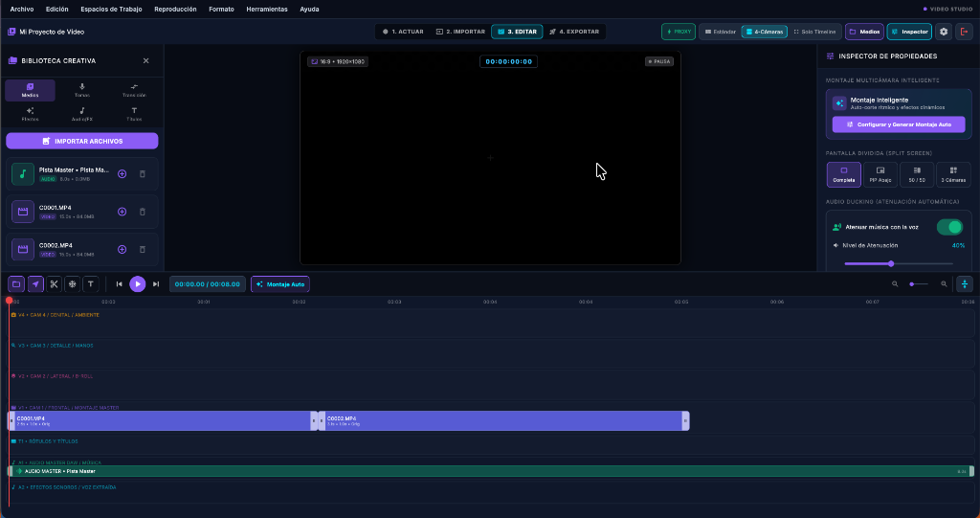Select step 3. Editar
This screenshot has width=980, height=518.
517,32
